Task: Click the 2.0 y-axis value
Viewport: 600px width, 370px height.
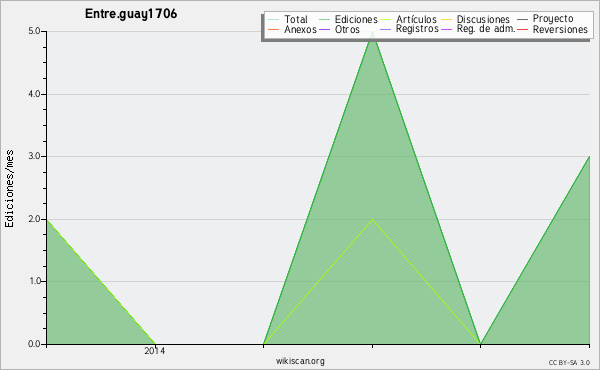Action: tap(34, 219)
